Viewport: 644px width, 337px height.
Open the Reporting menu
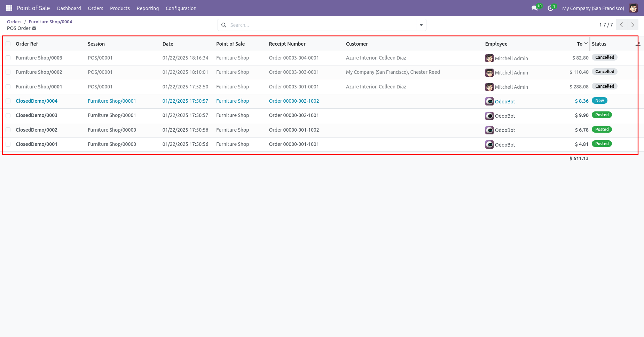tap(148, 8)
